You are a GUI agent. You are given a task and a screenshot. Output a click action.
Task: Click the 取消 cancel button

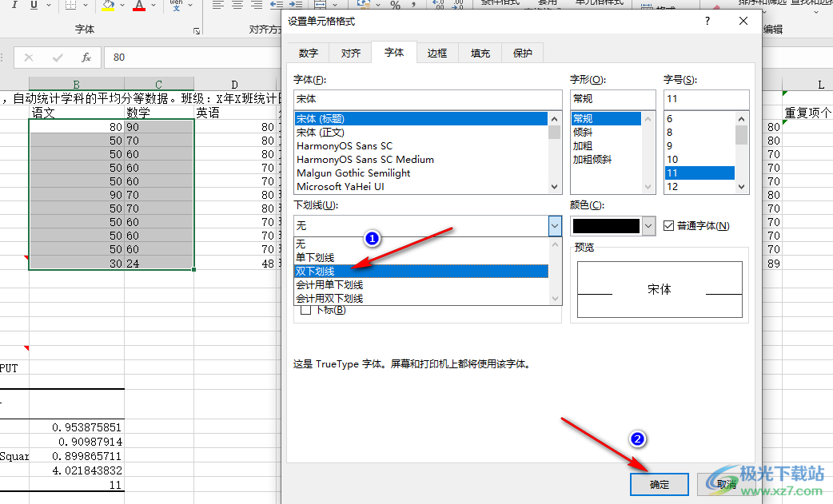tap(726, 484)
